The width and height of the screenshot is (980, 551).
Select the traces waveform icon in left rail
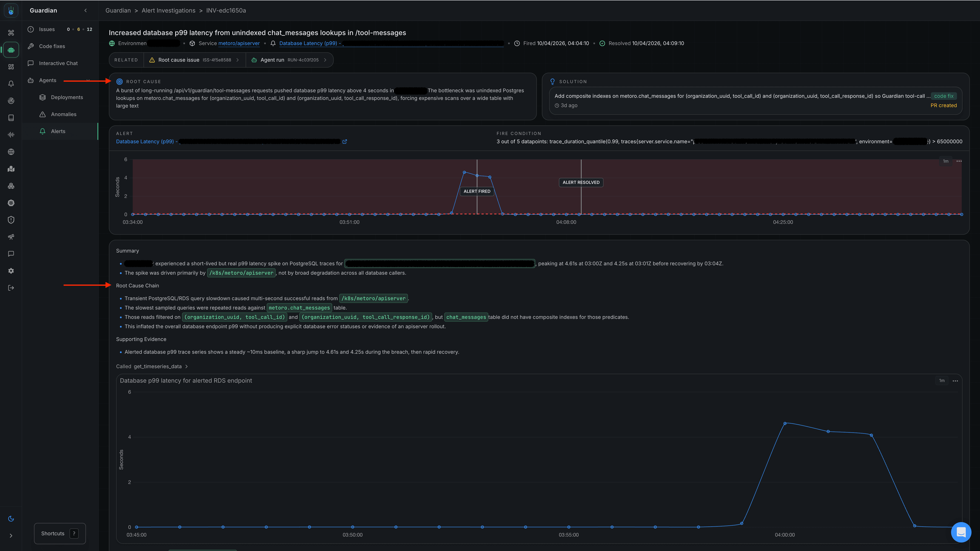[x=11, y=134]
